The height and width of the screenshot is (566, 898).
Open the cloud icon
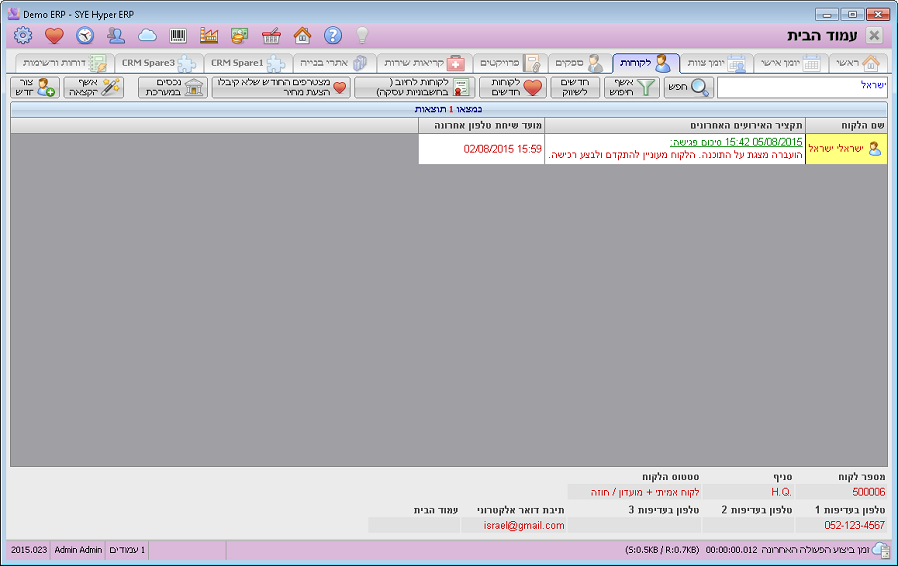click(x=147, y=36)
